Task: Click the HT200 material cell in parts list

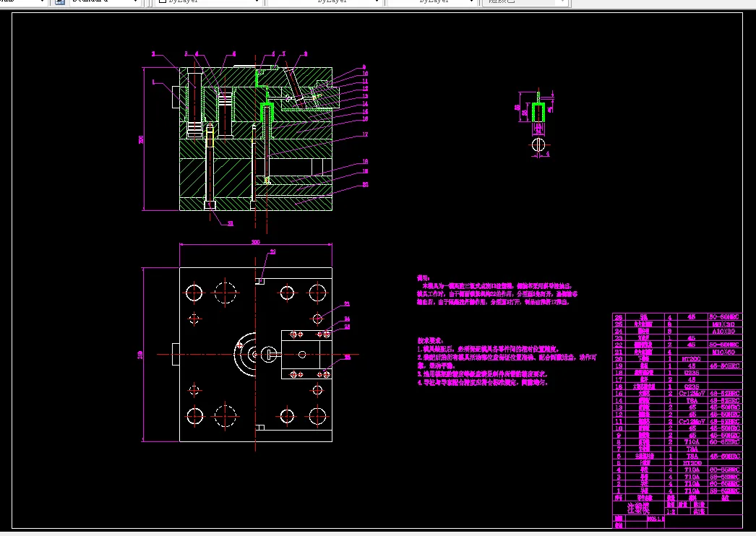Action: (692, 359)
